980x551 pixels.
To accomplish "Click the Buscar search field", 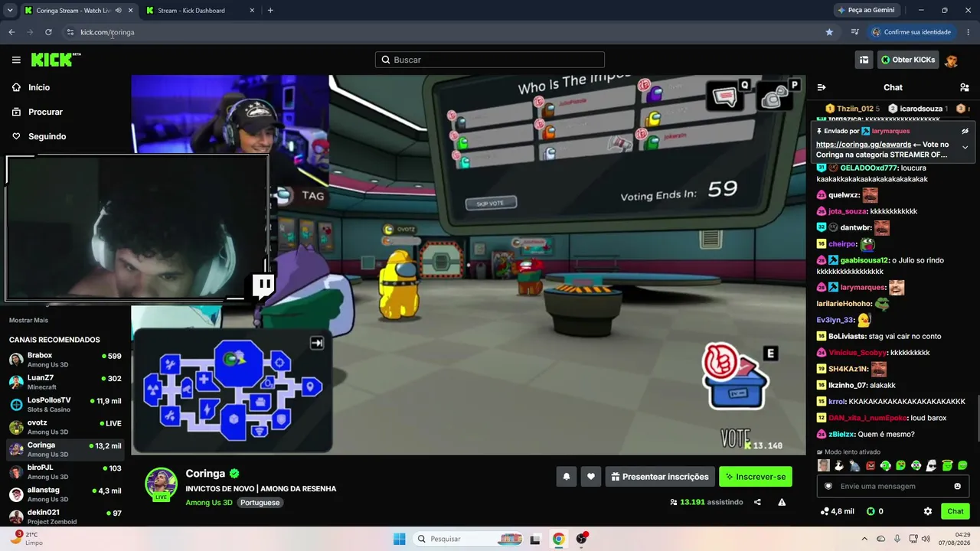I will tap(490, 60).
